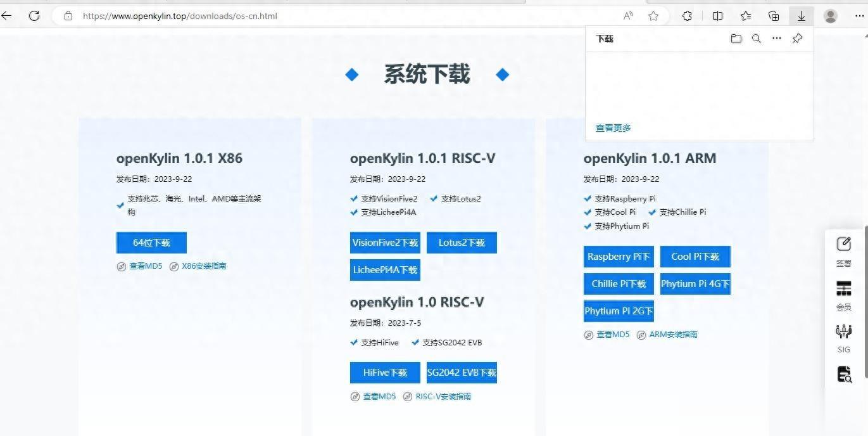
Task: Download the Phytium Pi 4G image
Action: [695, 284]
